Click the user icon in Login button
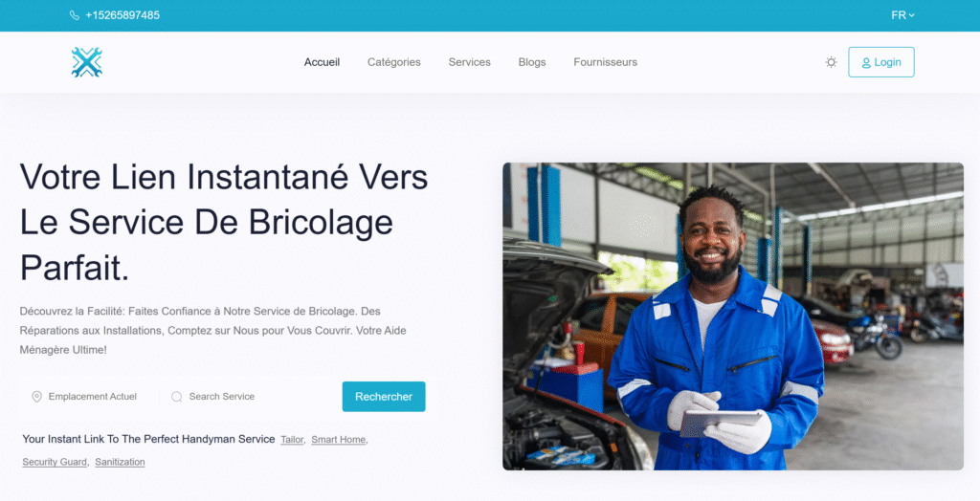980x501 pixels. (866, 62)
